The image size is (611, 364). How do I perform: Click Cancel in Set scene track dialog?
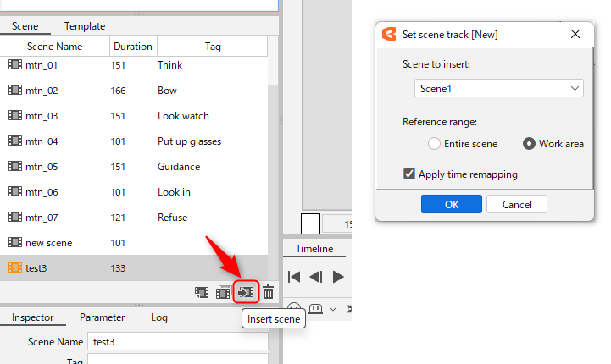517,204
